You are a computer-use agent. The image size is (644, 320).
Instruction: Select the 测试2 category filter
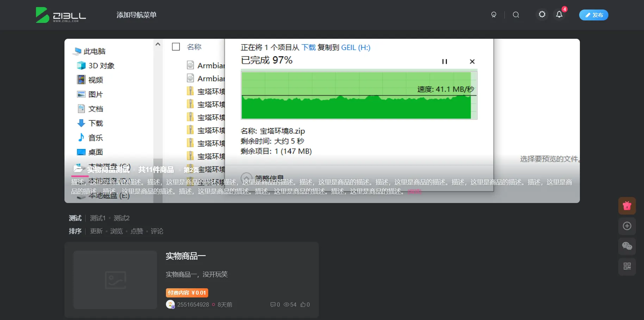pos(122,218)
